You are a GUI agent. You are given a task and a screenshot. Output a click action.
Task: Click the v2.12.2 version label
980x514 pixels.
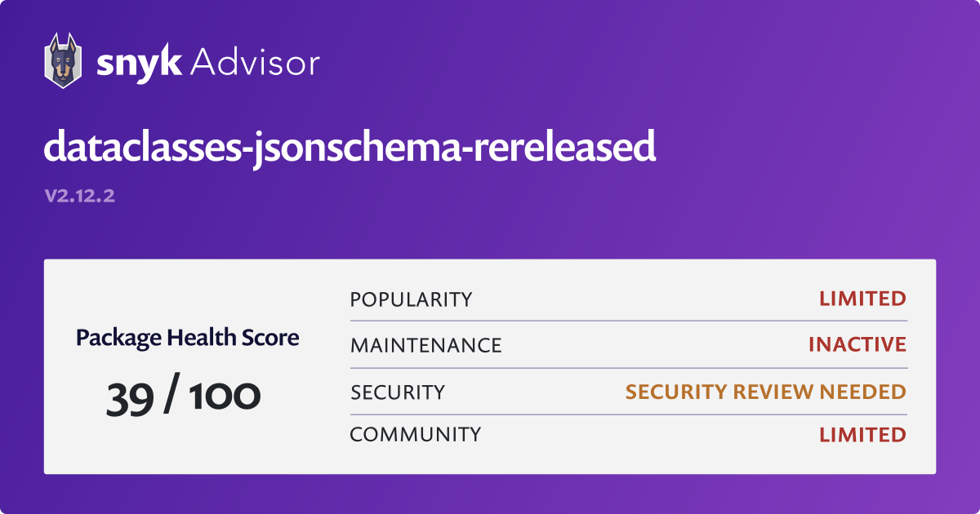79,197
